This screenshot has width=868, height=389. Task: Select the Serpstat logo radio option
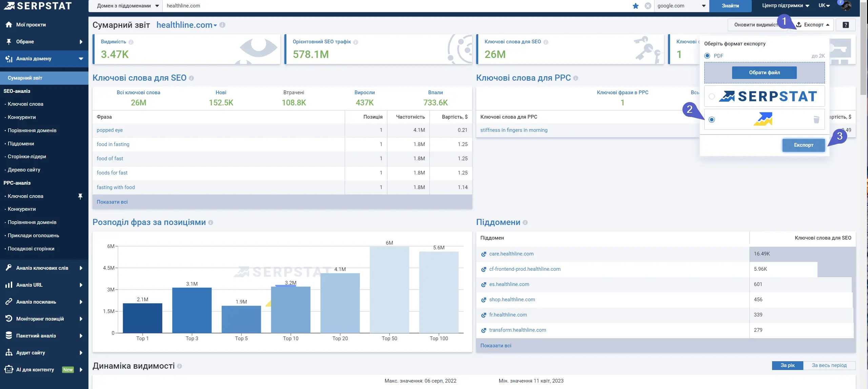tap(712, 97)
